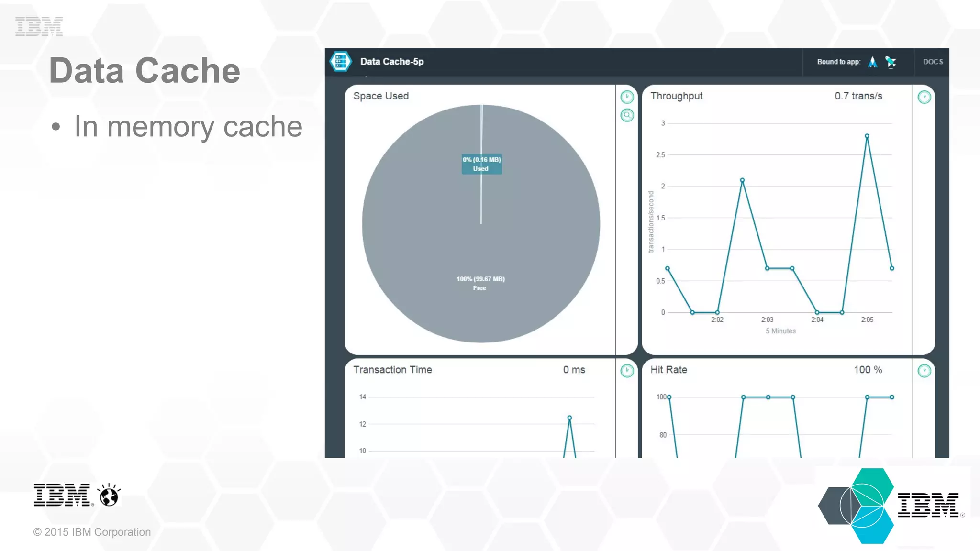Screen dimensions: 980x551
Task: Click the IBM smarter planet globe icon
Action: click(109, 495)
